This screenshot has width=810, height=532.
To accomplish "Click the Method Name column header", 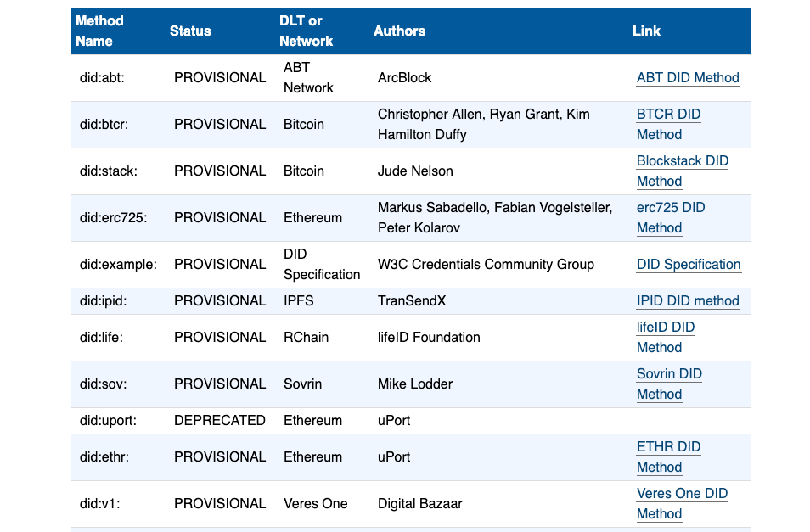I will [99, 31].
